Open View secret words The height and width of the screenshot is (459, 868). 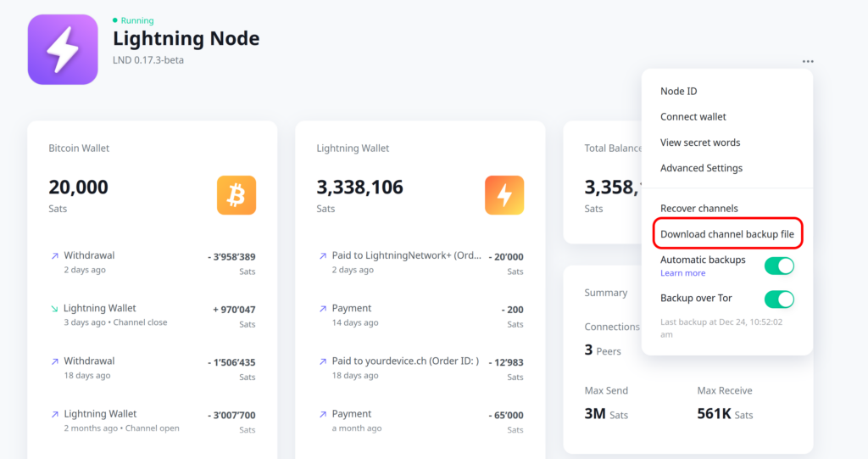(x=700, y=143)
